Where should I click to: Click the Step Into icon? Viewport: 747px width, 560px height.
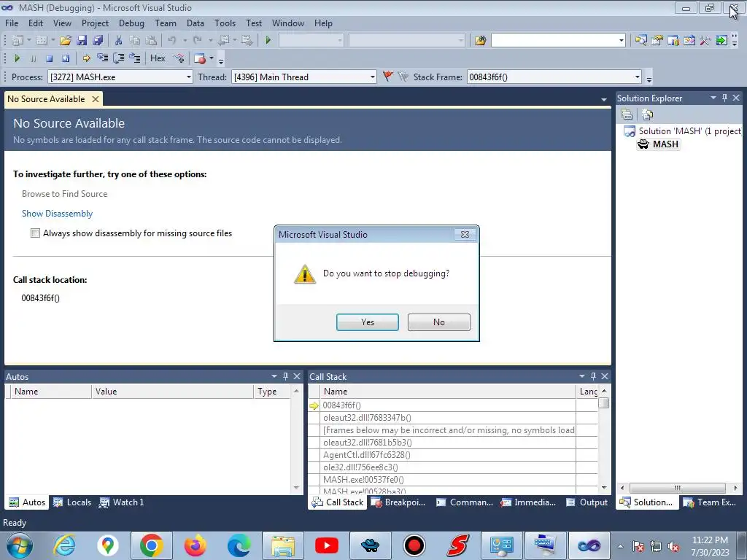102,58
